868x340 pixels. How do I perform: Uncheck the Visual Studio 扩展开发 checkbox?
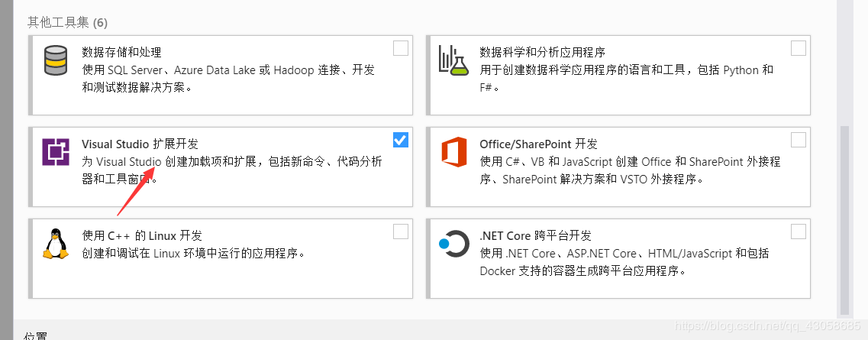pyautogui.click(x=401, y=140)
